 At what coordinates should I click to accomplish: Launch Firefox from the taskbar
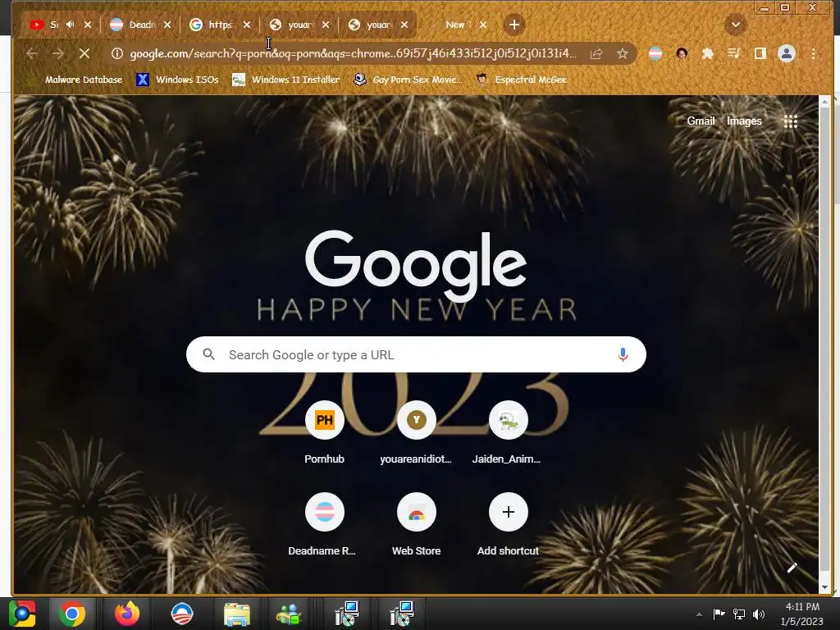[127, 614]
